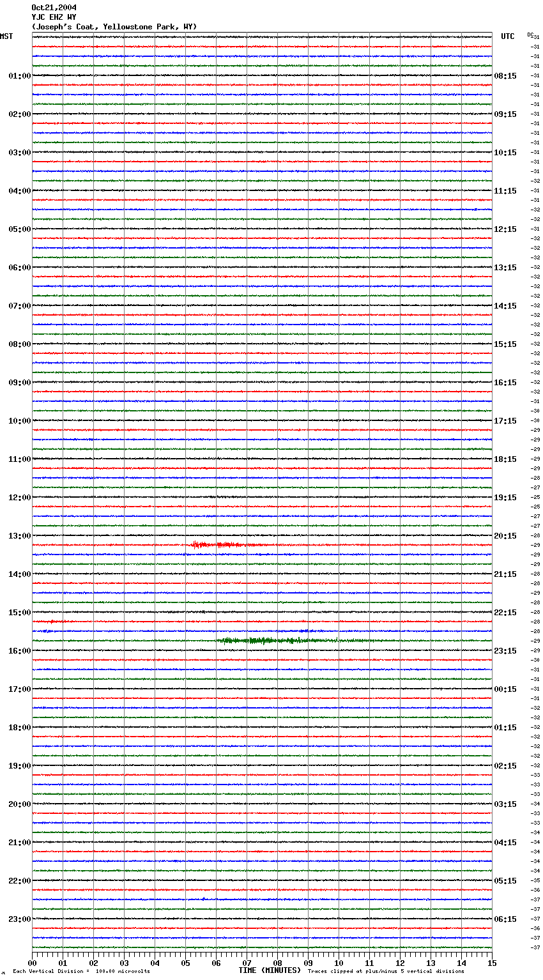This screenshot has width=543, height=980.
Task: Click the Joseph's Coat, Yellowstone Park location label
Action: pos(114,27)
